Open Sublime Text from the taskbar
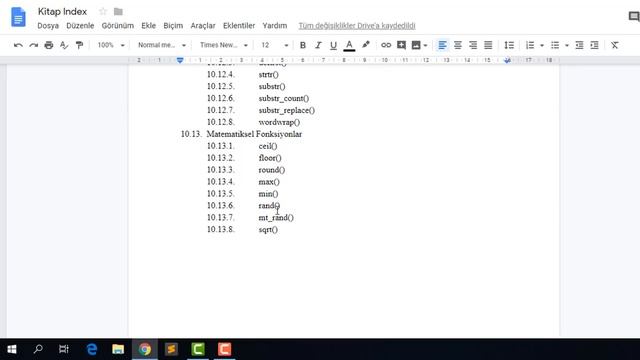 tap(171, 349)
